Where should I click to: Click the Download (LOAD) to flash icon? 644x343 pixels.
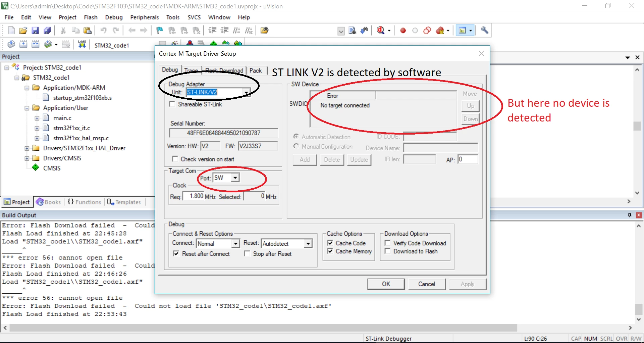coord(82,44)
